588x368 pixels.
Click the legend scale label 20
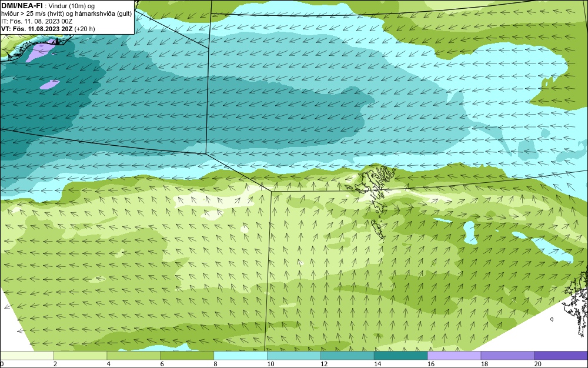[538, 364]
